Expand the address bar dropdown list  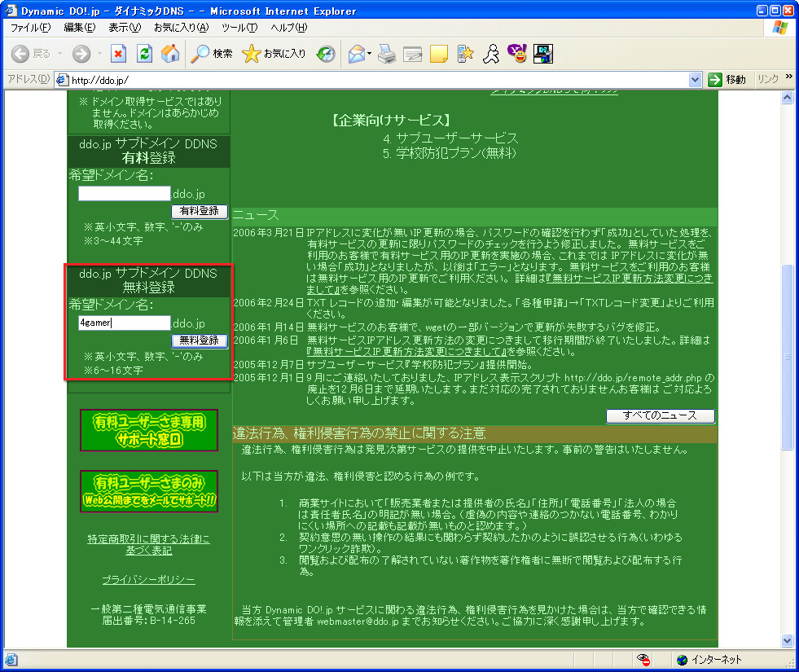tap(695, 80)
